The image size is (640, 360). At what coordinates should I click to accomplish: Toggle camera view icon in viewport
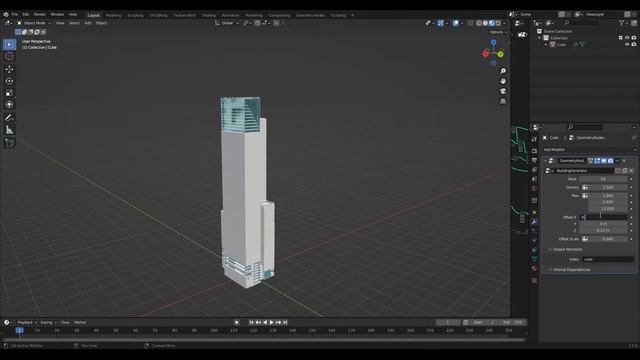point(503,91)
